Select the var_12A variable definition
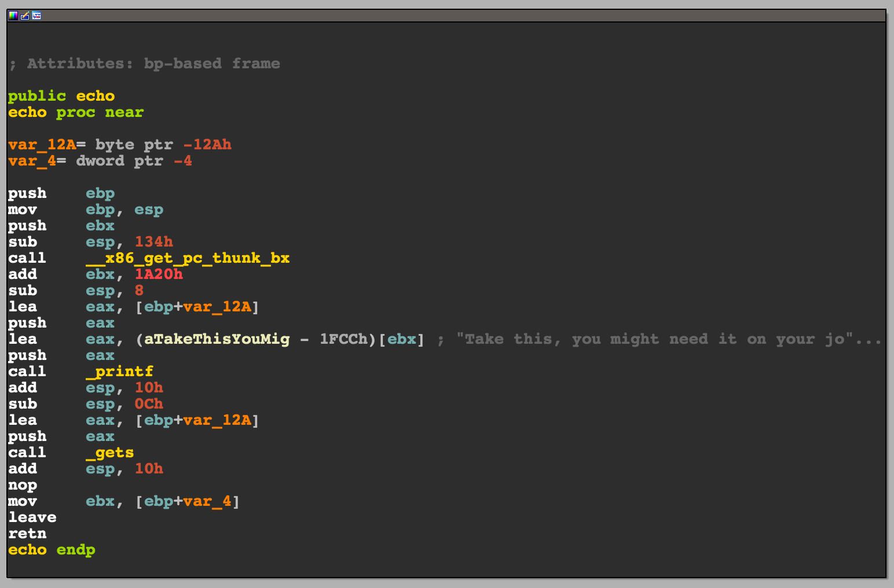894x588 pixels. click(120, 145)
